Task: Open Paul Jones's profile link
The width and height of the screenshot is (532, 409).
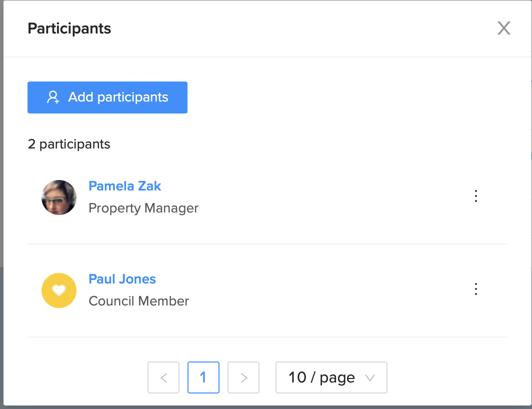Action: coord(122,279)
